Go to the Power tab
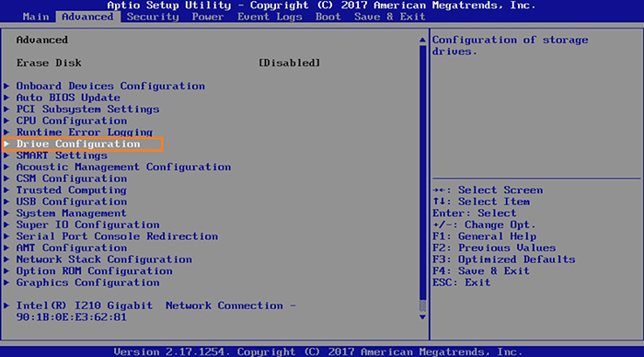This screenshot has width=644, height=357. point(208,17)
